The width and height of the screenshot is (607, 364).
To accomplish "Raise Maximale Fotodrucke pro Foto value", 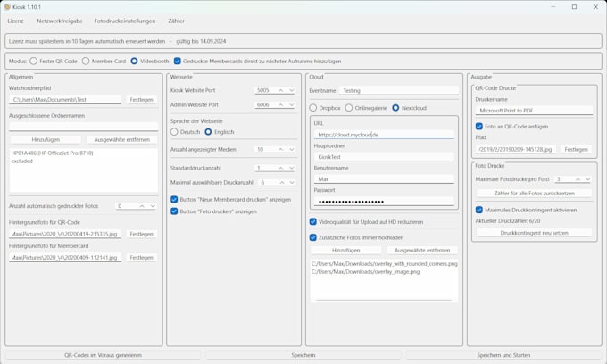I will pos(578,179).
